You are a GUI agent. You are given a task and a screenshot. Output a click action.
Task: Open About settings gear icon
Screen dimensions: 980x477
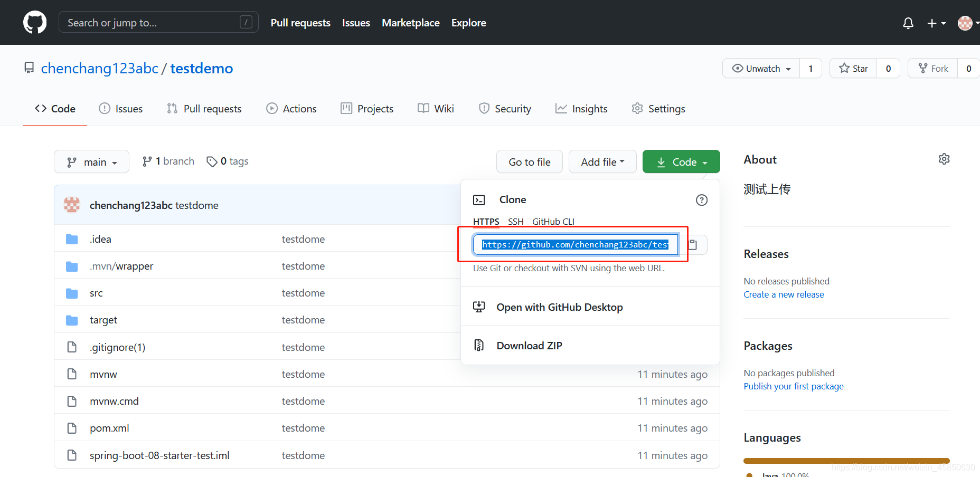944,159
